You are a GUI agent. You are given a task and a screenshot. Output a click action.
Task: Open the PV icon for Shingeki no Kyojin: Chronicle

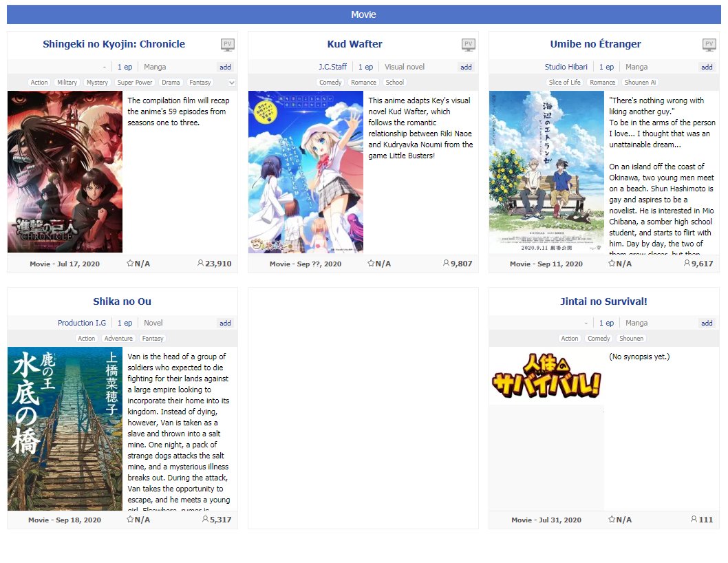(x=228, y=45)
